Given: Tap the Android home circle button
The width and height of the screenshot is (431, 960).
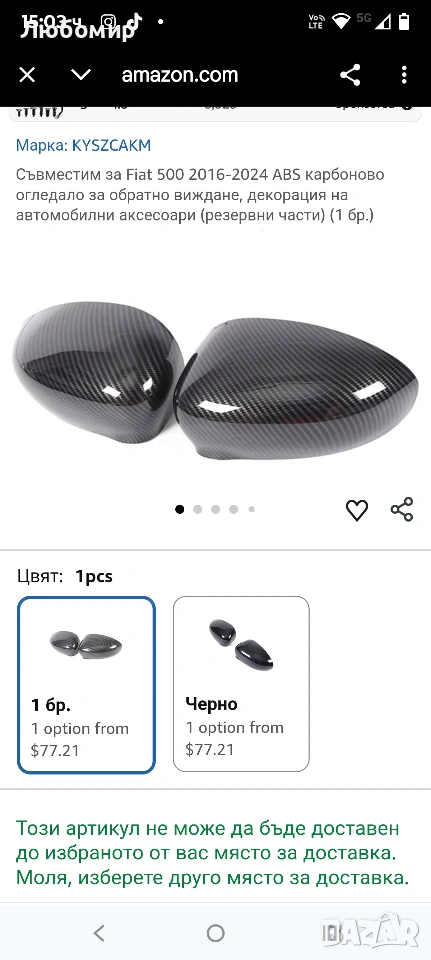Looking at the screenshot, I should [x=216, y=933].
